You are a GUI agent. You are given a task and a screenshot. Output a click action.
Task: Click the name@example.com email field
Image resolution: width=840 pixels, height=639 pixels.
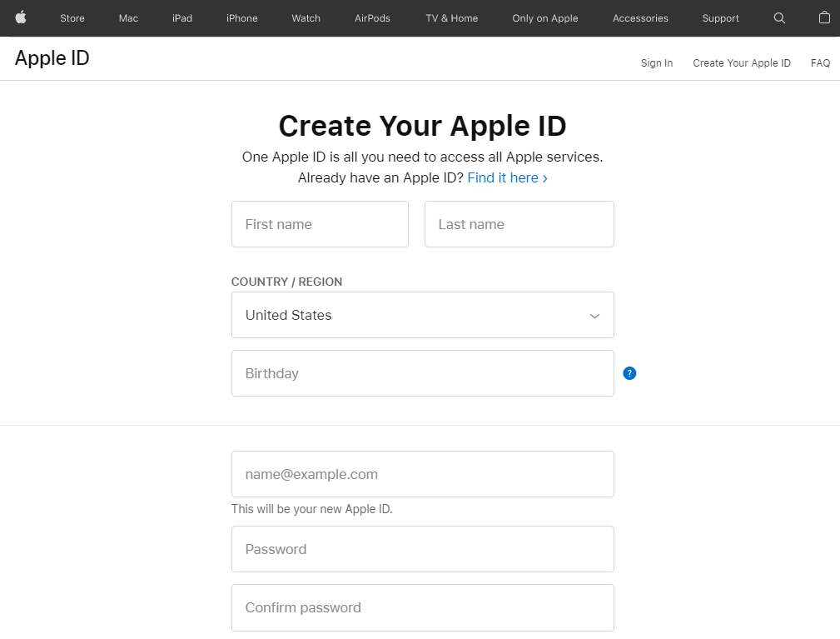[x=422, y=473]
